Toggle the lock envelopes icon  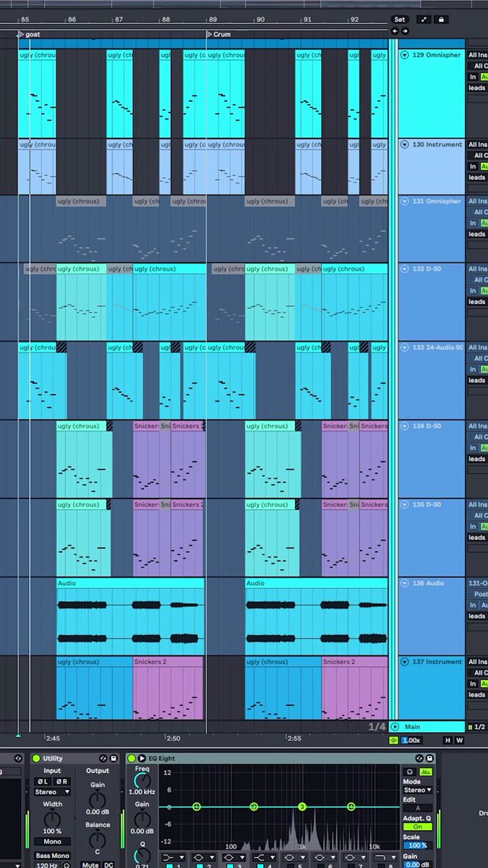coord(441,20)
